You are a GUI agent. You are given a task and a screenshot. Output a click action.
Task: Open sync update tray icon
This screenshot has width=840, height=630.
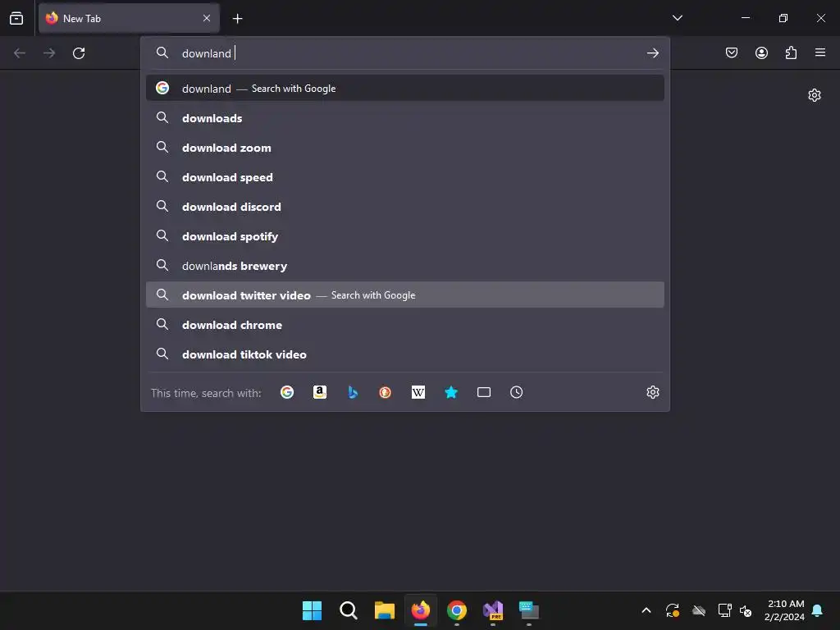point(673,610)
